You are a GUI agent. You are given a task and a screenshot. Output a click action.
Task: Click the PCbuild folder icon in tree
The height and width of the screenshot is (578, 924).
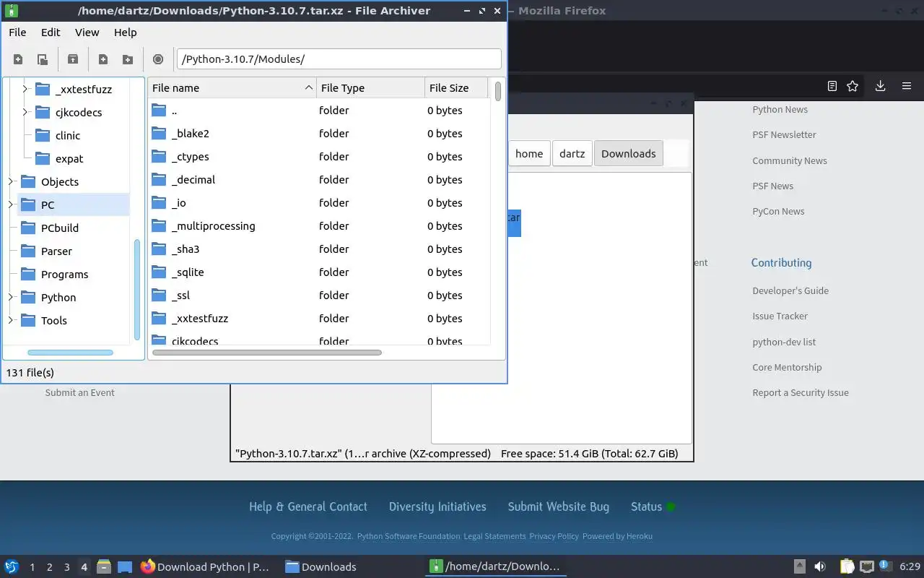tap(28, 228)
